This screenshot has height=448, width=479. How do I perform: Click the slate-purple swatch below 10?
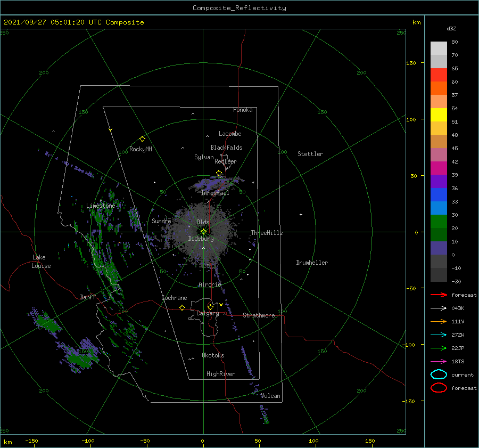click(x=439, y=248)
